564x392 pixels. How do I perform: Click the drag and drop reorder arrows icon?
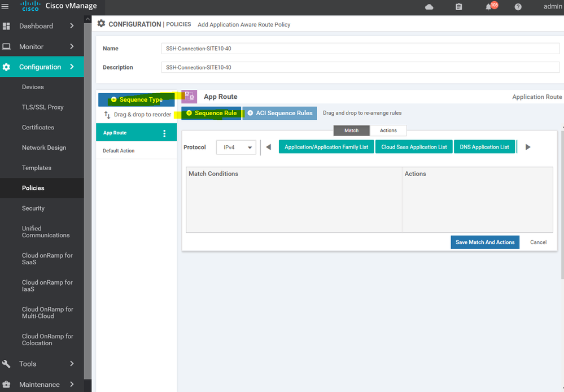107,115
